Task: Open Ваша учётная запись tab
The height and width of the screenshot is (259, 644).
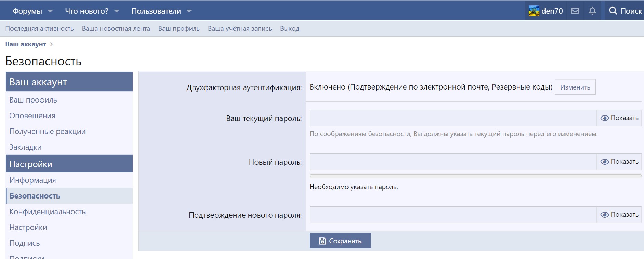Action: click(x=240, y=29)
